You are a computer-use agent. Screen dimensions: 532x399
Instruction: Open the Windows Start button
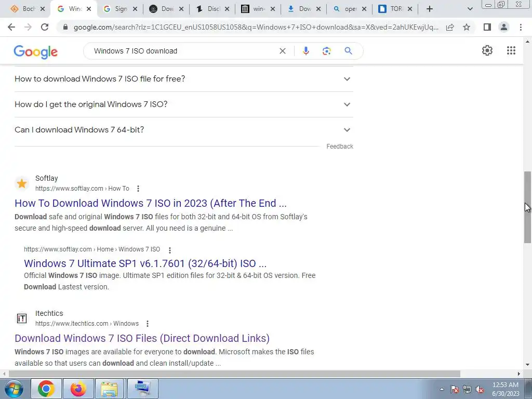point(14,389)
